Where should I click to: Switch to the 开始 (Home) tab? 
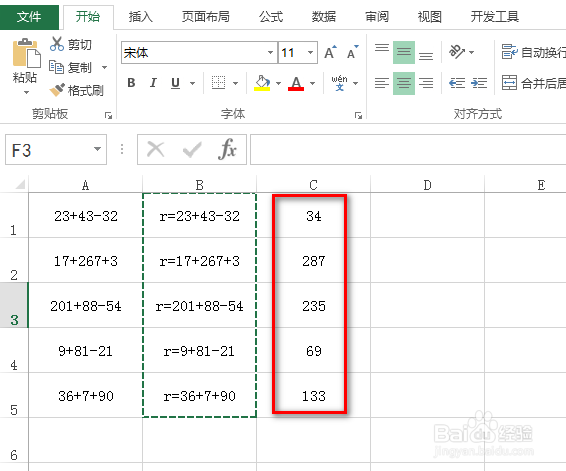(x=88, y=17)
